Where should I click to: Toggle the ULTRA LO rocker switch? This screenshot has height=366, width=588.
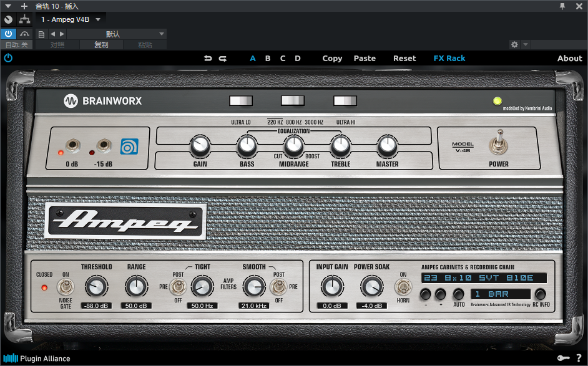241,100
